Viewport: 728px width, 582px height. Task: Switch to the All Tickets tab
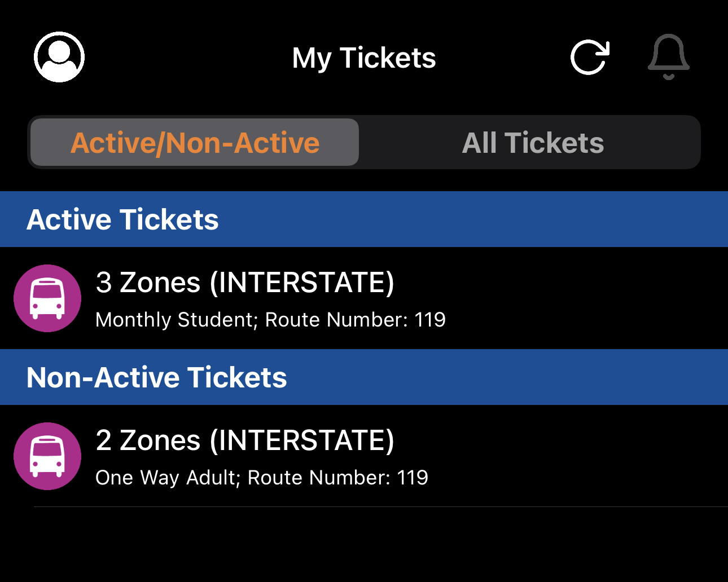point(533,143)
